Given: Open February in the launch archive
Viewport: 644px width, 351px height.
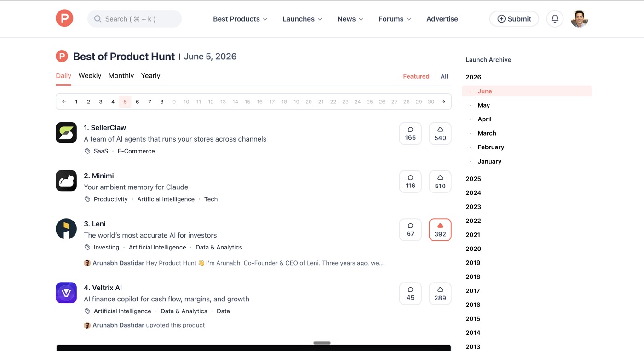Looking at the screenshot, I should tap(491, 147).
